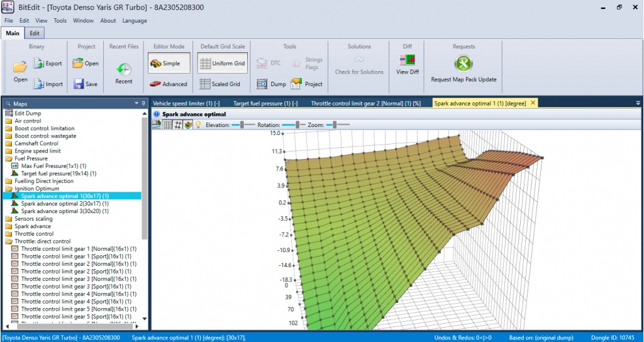Click the blue info icon beside Spark advance optimal
644x342 pixels.
tap(157, 114)
